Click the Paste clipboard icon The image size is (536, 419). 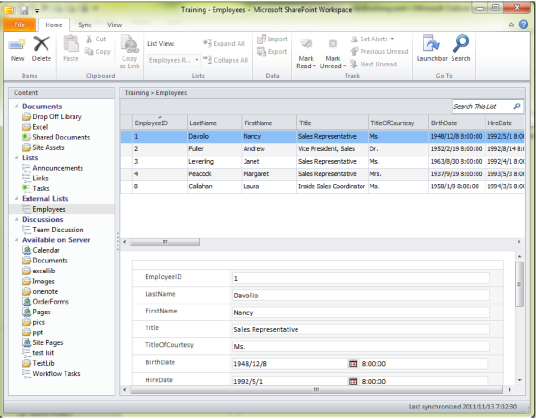[71, 44]
